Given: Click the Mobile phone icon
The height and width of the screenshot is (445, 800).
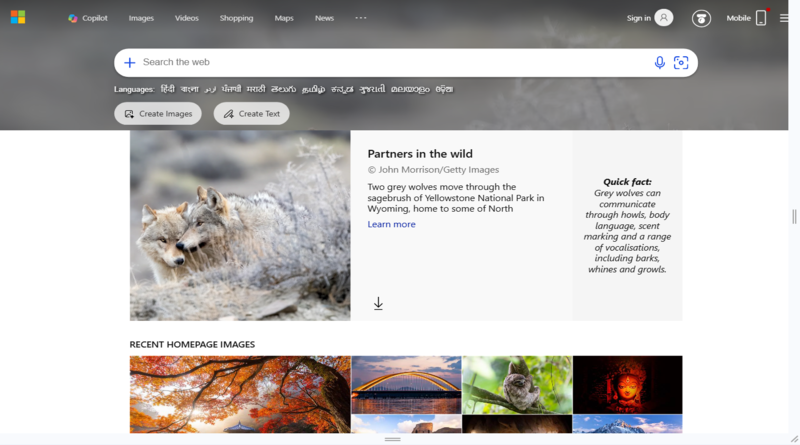Looking at the screenshot, I should 761,18.
